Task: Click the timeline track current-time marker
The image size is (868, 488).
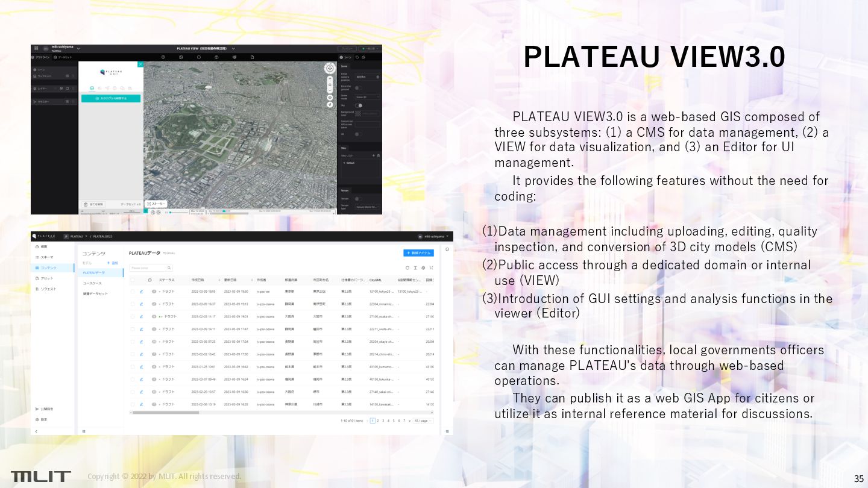Action: 224,211
